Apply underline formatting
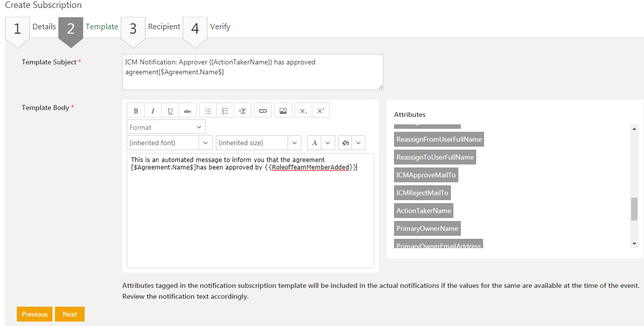The width and height of the screenshot is (644, 326). coord(170,109)
